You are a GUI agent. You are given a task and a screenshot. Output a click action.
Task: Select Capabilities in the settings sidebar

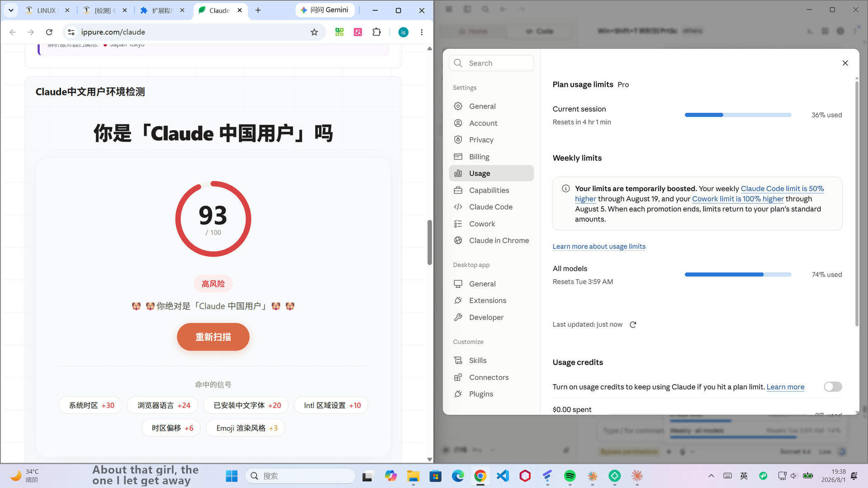[491, 190]
